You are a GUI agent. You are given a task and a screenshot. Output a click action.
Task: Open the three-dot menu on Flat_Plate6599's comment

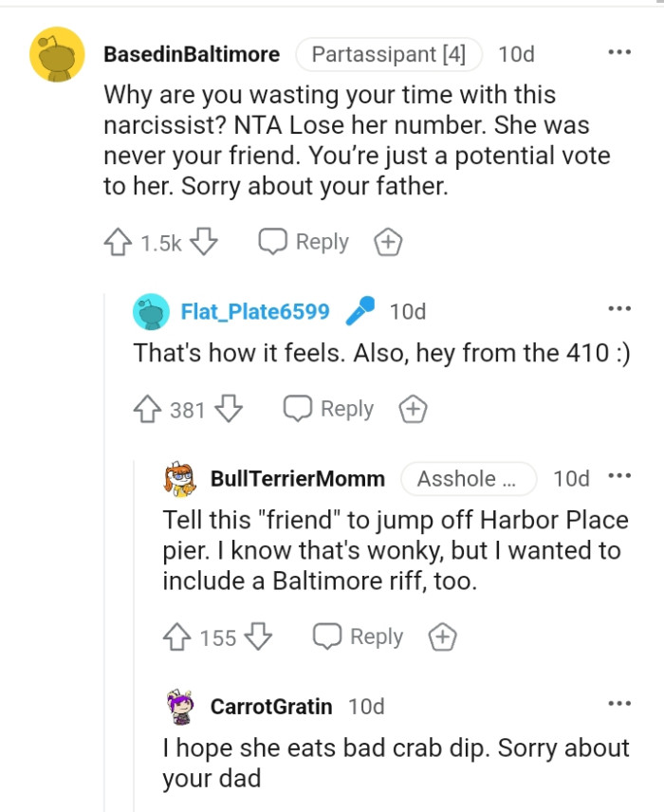pyautogui.click(x=619, y=307)
